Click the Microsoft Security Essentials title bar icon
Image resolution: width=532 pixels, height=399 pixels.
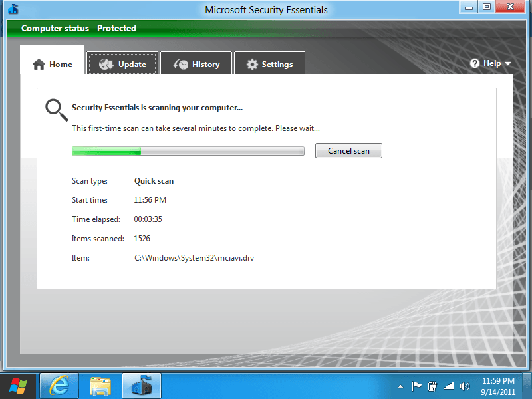pyautogui.click(x=13, y=9)
